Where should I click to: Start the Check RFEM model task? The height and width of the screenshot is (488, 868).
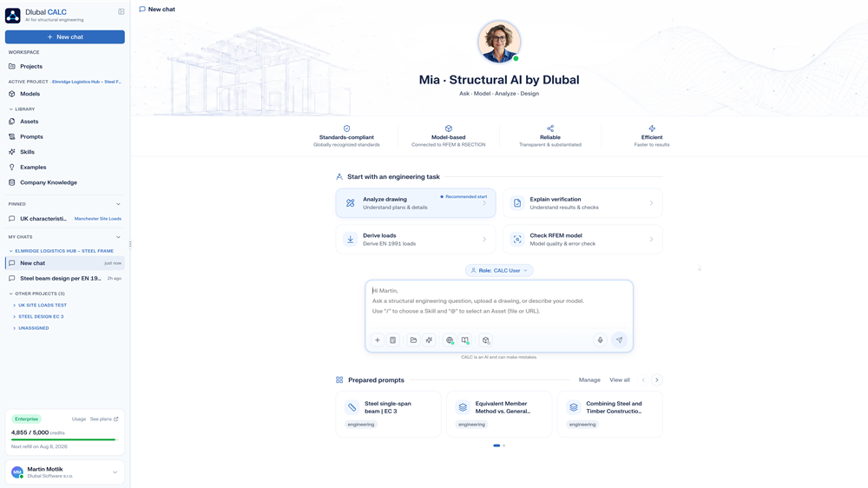tap(582, 240)
